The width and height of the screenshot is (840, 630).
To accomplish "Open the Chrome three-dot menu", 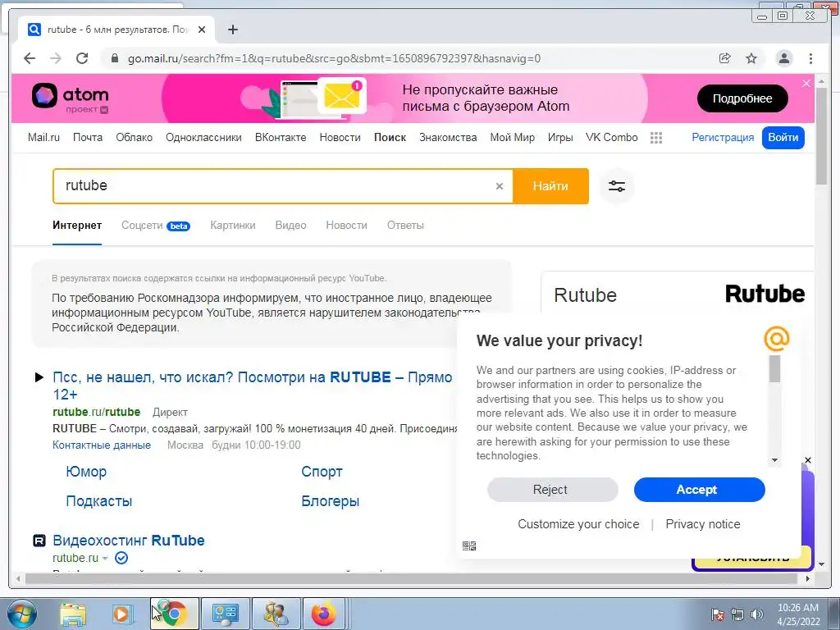I will 810,58.
